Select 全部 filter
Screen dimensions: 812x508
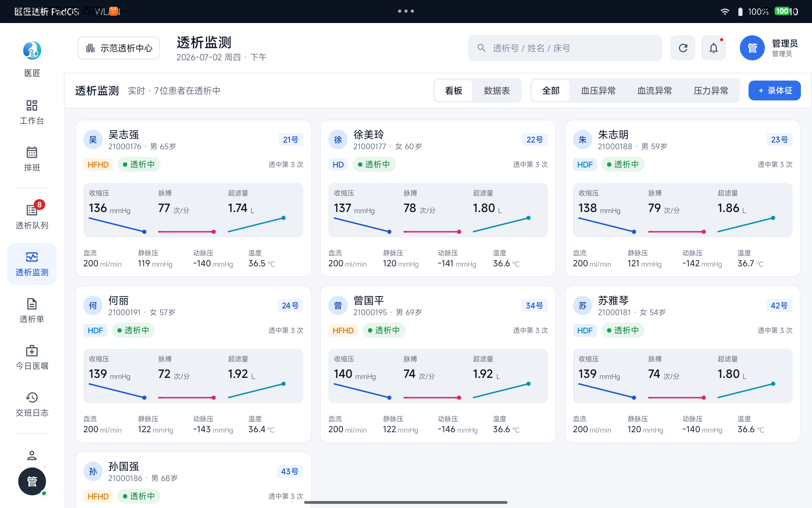click(x=551, y=90)
